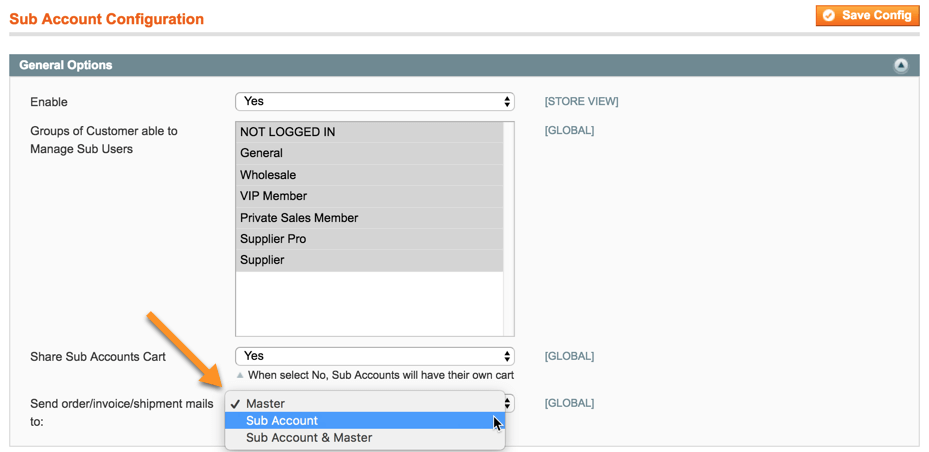Open the Share Sub Accounts Cart dropdown
This screenshot has height=452, width=929.
coord(375,356)
